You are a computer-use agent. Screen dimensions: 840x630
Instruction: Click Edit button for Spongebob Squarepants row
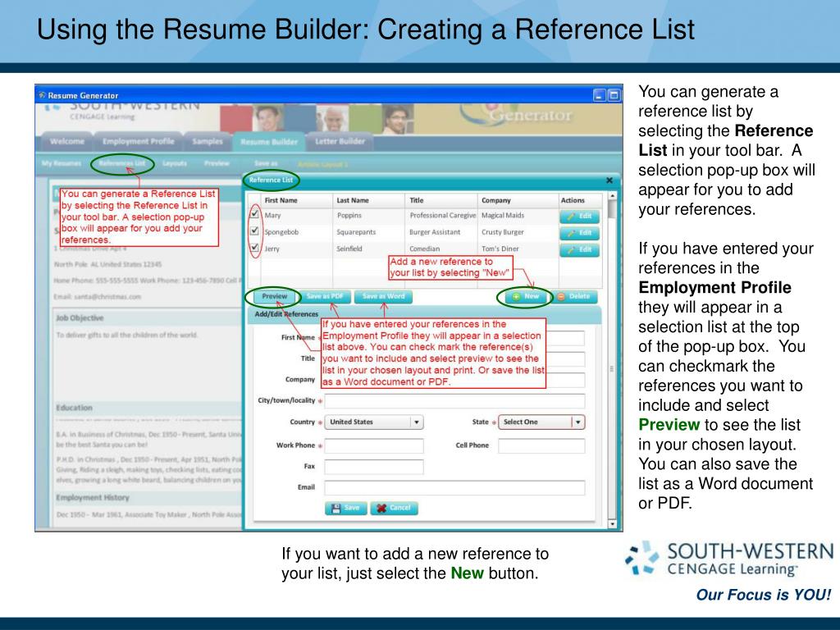point(579,233)
